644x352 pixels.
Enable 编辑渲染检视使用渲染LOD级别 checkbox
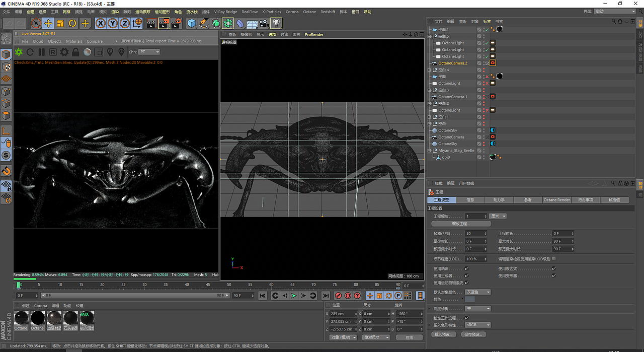point(553,259)
